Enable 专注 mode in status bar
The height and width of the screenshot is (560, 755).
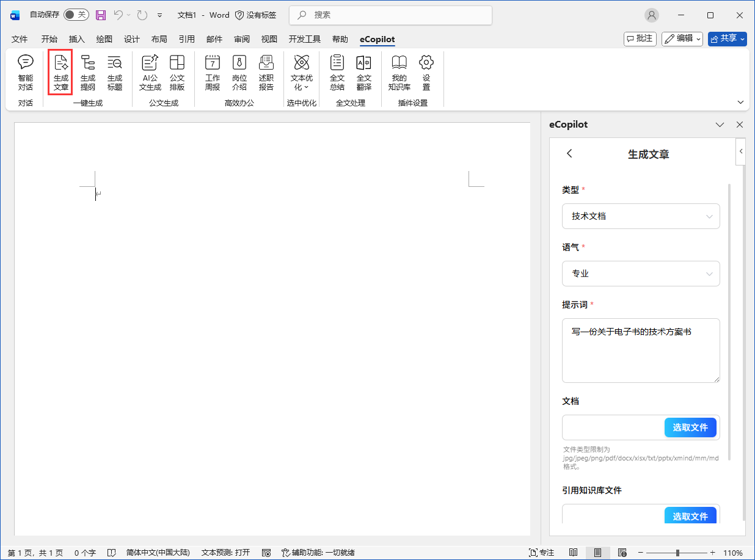click(x=541, y=551)
